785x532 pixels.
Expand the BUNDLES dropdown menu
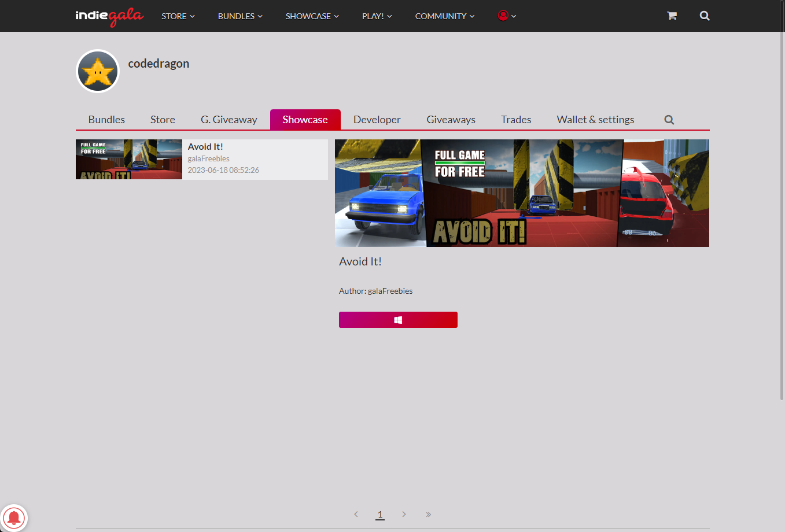pyautogui.click(x=240, y=16)
